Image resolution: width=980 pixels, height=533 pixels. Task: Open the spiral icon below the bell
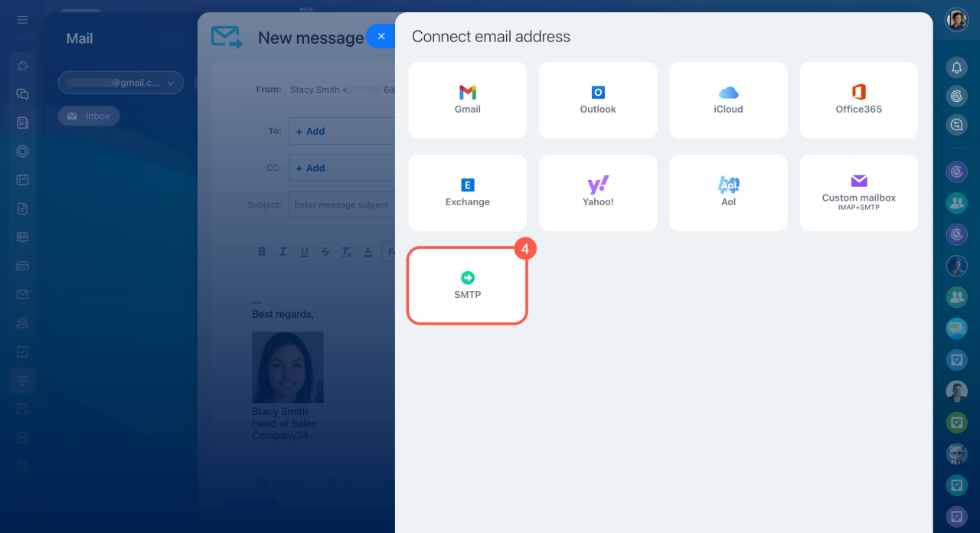coord(957,96)
